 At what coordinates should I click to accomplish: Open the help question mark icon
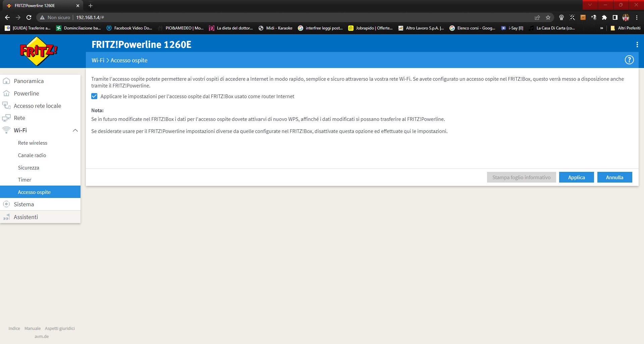[629, 60]
